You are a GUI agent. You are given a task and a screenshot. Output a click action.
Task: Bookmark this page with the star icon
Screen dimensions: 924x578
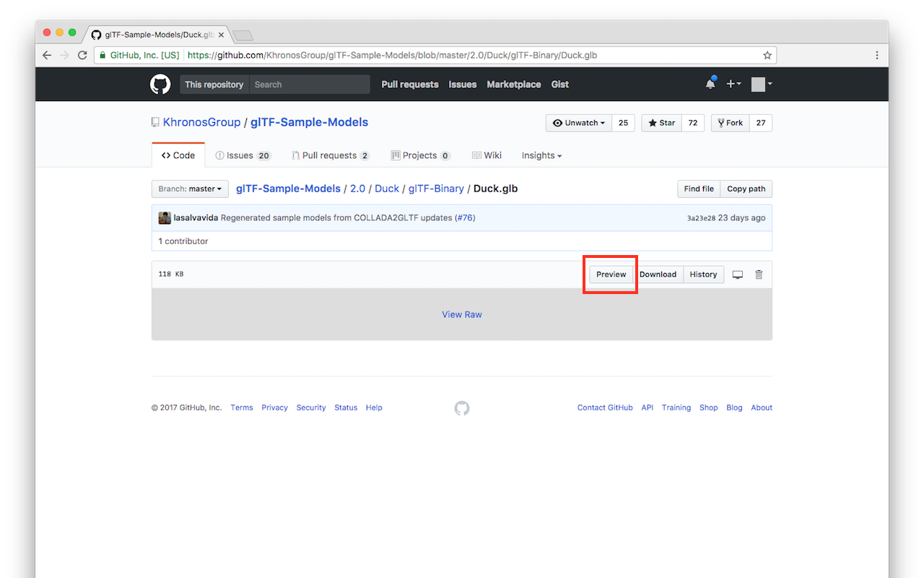(767, 55)
